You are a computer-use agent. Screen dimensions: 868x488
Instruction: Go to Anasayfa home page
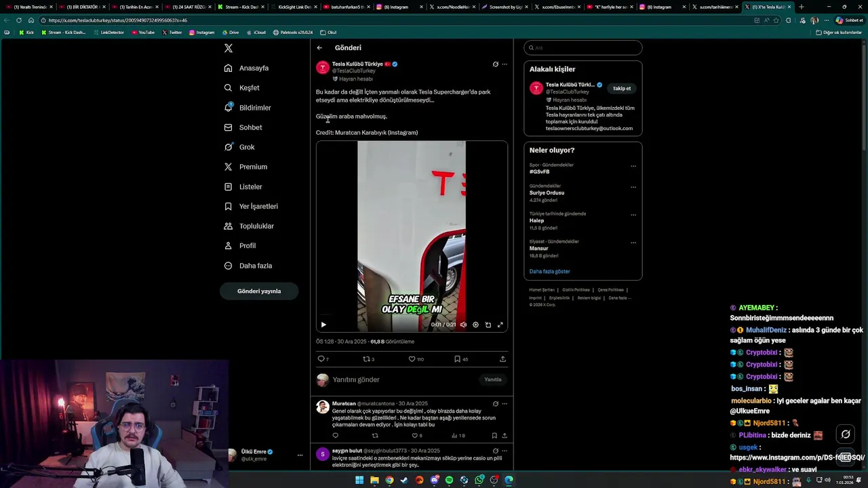click(247, 68)
